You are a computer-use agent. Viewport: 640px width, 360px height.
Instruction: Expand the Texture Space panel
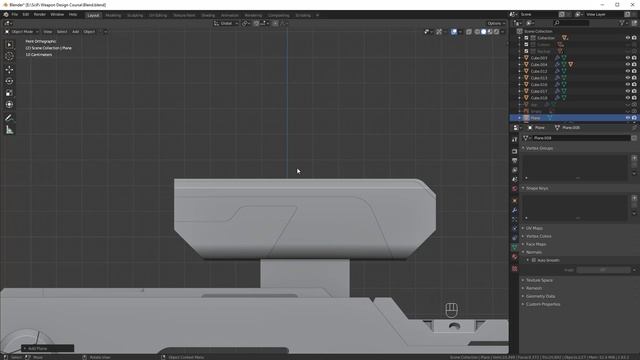539,280
